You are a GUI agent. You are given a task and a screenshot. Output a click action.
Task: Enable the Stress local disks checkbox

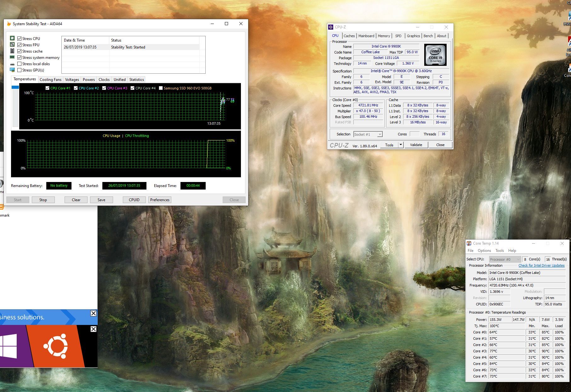point(20,64)
